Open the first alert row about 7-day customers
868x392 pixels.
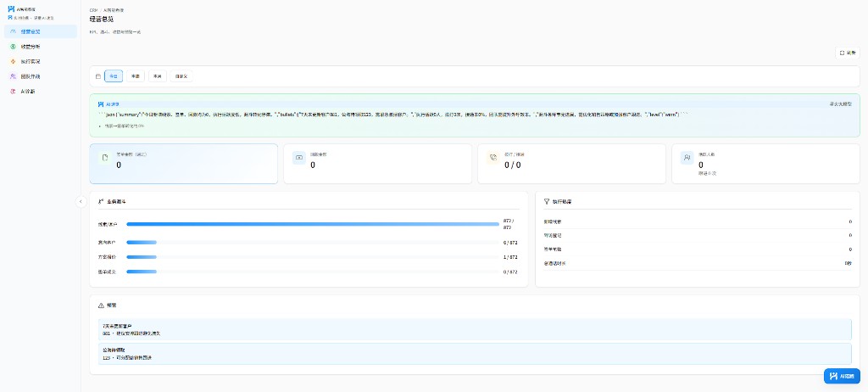pos(475,329)
